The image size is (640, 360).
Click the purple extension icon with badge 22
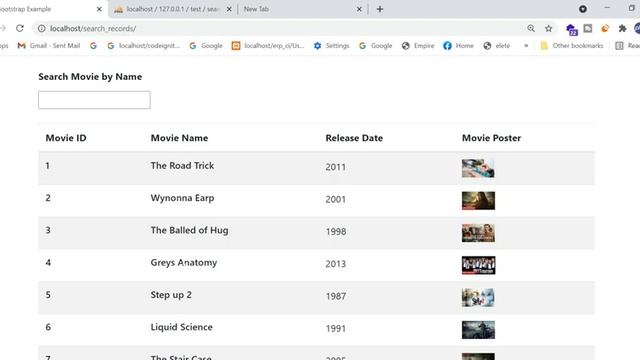[571, 29]
